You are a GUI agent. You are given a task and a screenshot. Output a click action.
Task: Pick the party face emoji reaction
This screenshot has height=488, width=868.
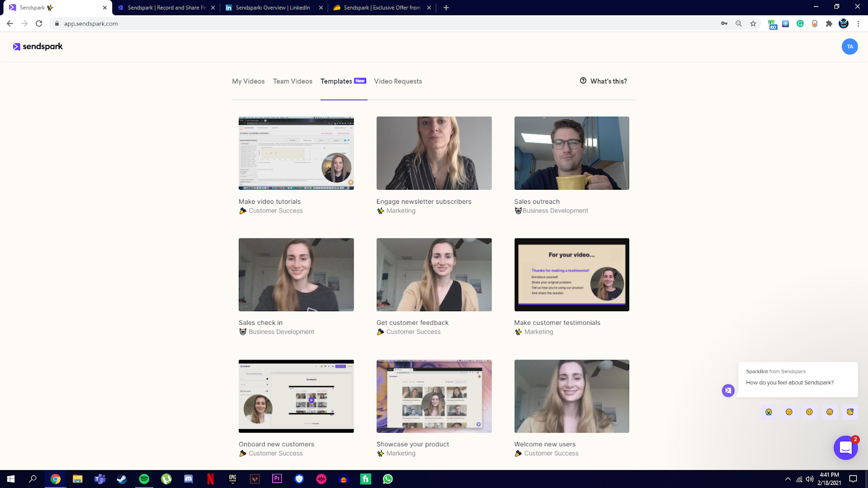pos(850,412)
